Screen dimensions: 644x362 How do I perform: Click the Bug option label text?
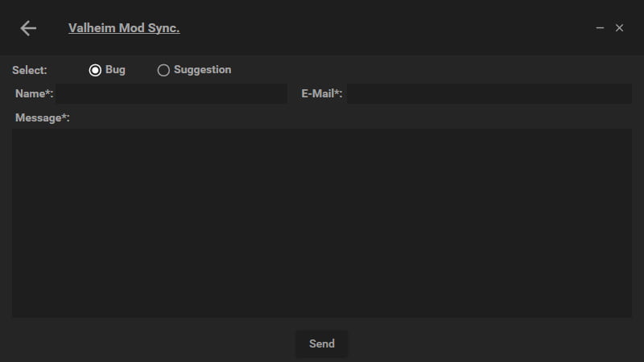[115, 70]
